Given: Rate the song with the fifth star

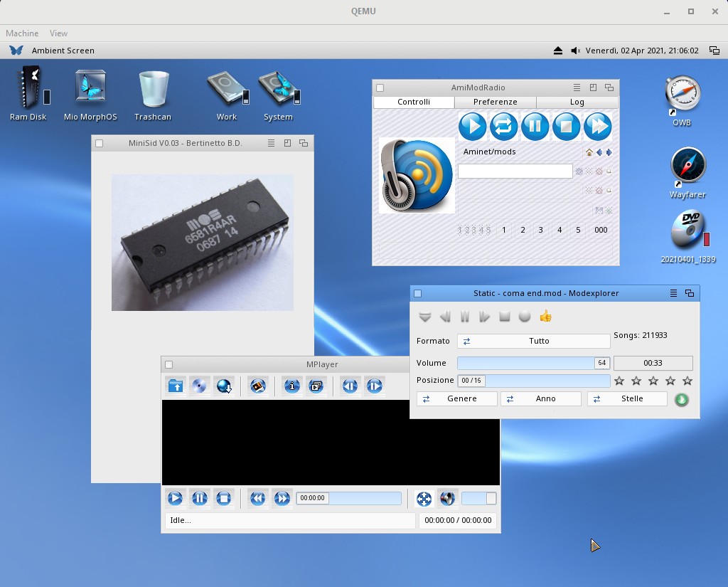Looking at the screenshot, I should pos(687,381).
